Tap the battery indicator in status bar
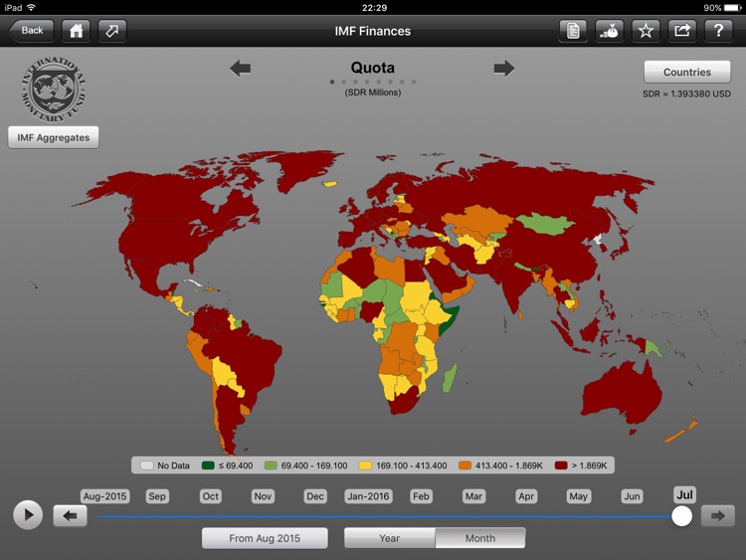746x560 pixels. tap(732, 8)
